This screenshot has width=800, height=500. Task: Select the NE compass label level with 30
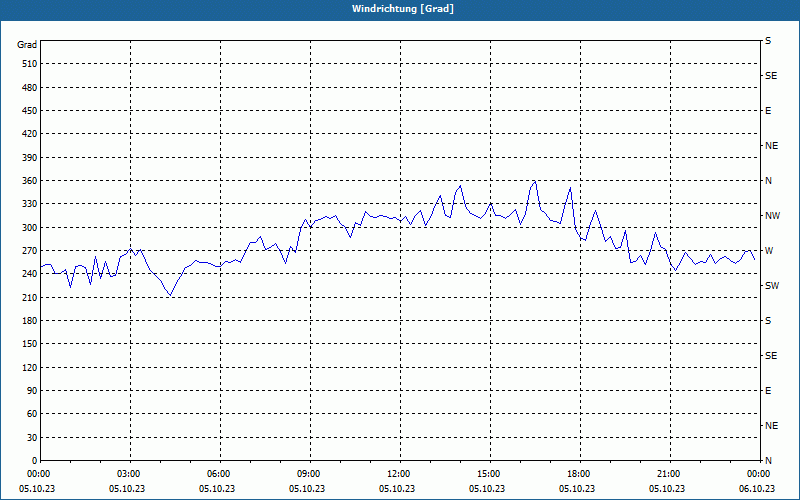771,426
